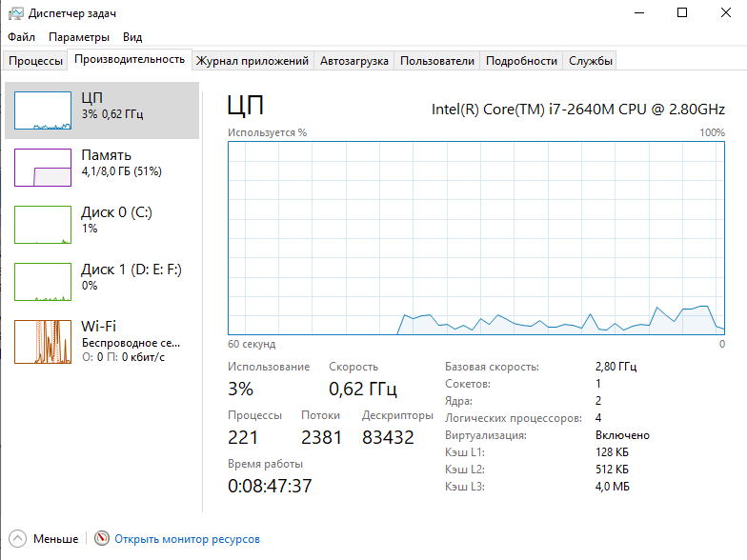
Task: Switch to the Процессы tab
Action: click(x=35, y=61)
